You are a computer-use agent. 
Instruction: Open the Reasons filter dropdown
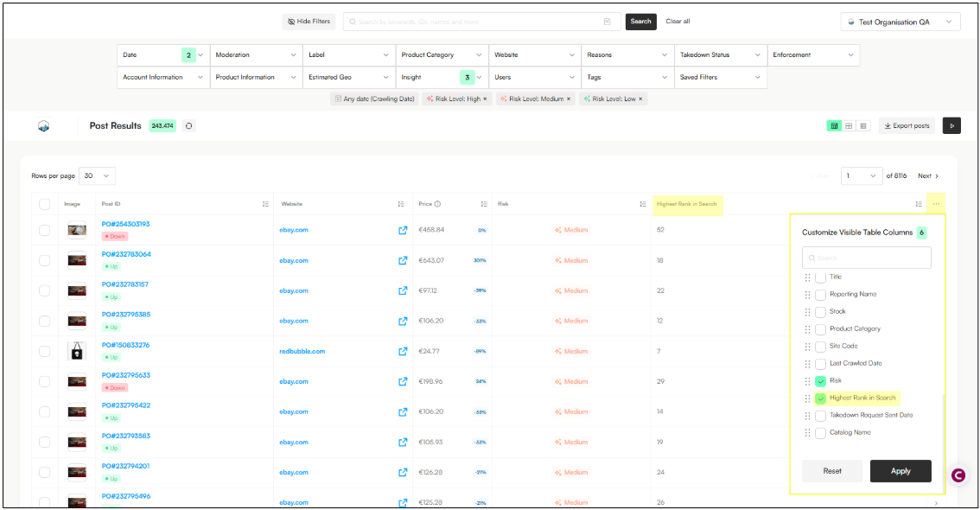pos(627,55)
